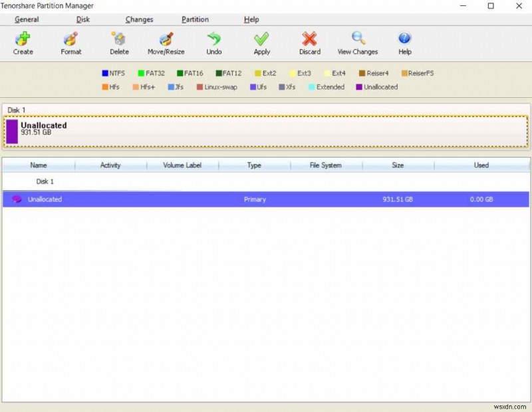This screenshot has width=532, height=412.
Task: Click the NTFS legend color swatch
Action: 104,73
